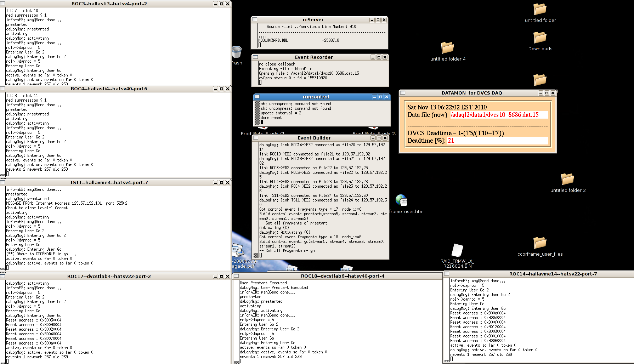This screenshot has height=364, width=634.
Task: Click 'User Prestart Executed' first line in ROC18
Action: [263, 283]
